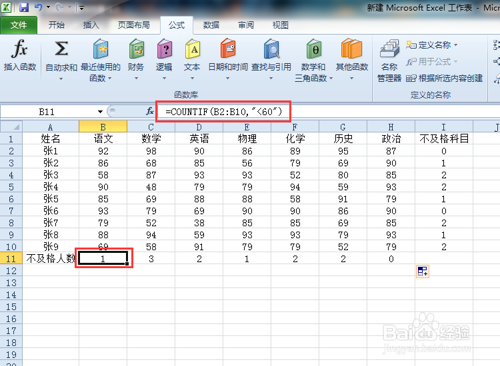Expand the Financial (财务) dropdown arrow
500x366 pixels.
click(136, 78)
